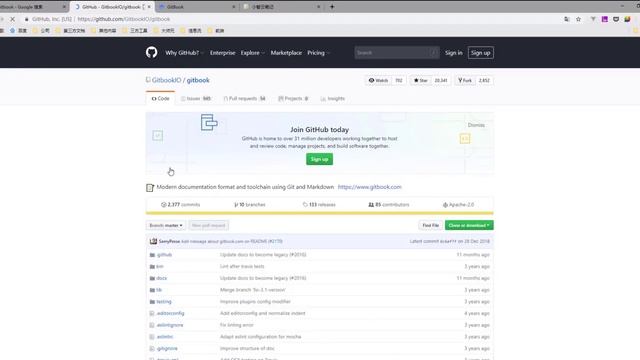Click the file icon next to .editorconfig
Screen dimensions: 640x360
pos(152,313)
